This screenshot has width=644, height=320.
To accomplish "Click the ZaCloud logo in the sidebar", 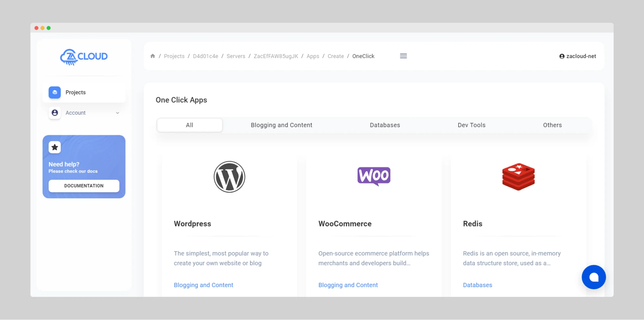I will click(83, 57).
